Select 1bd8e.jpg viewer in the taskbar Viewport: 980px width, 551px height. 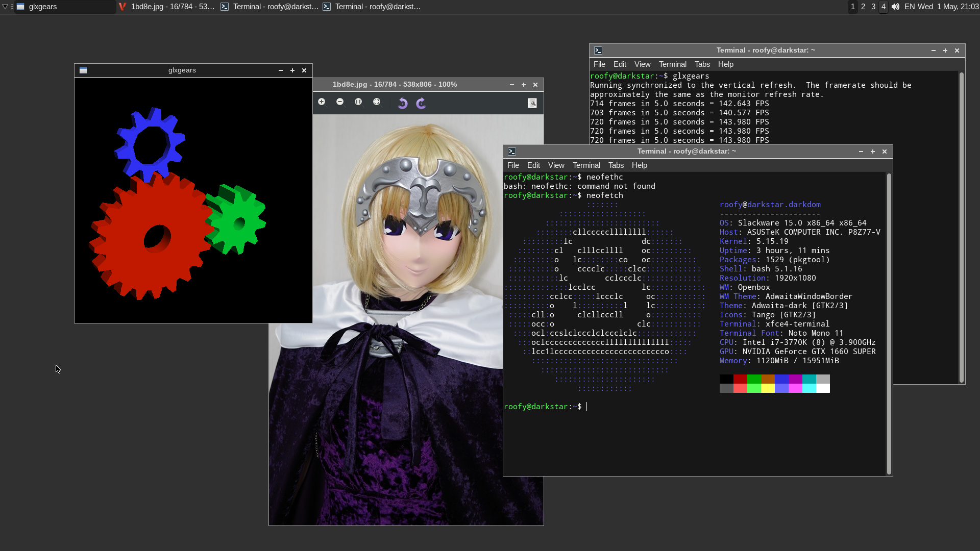click(x=167, y=7)
